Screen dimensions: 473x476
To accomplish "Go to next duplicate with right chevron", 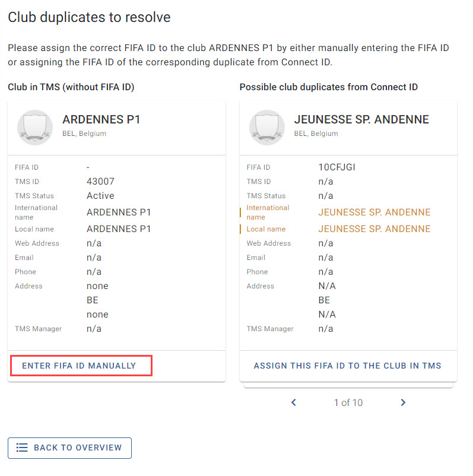I will [403, 402].
